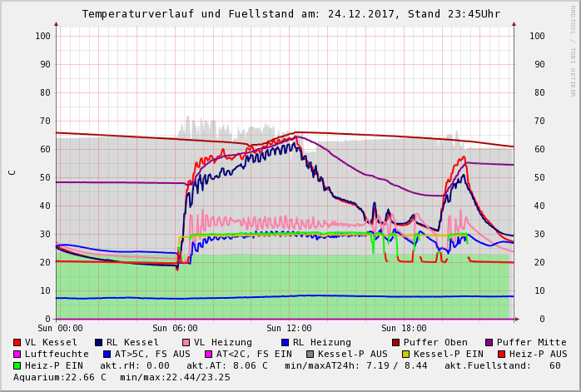Click the gray Kessel-P AUS legend swatch
The image size is (581, 392).
tap(310, 354)
